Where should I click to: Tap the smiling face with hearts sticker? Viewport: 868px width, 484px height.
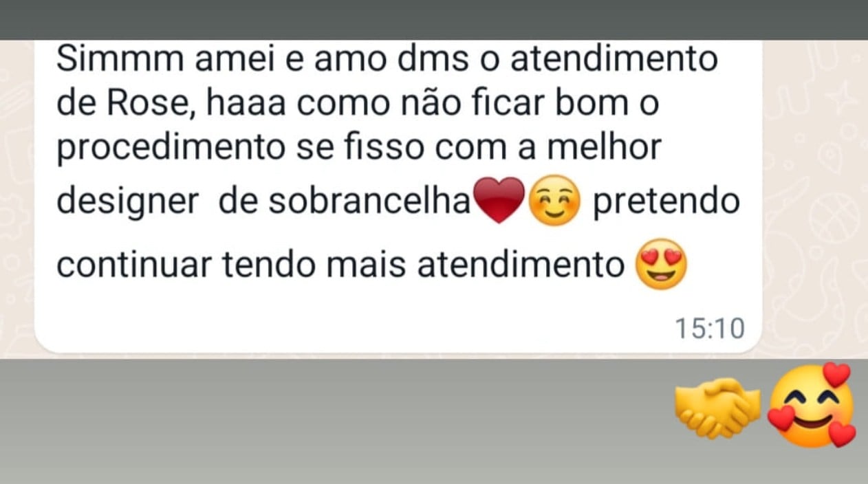tap(812, 406)
